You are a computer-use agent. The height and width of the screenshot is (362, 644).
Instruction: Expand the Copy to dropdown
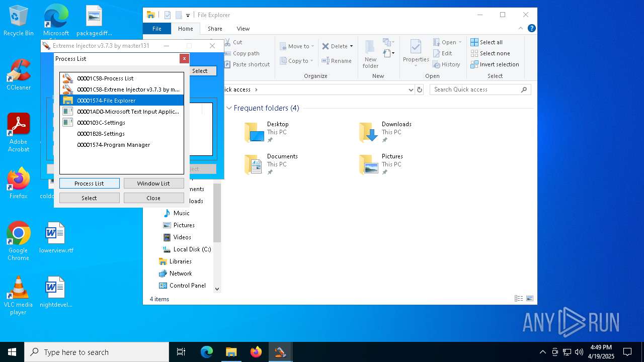(x=312, y=61)
